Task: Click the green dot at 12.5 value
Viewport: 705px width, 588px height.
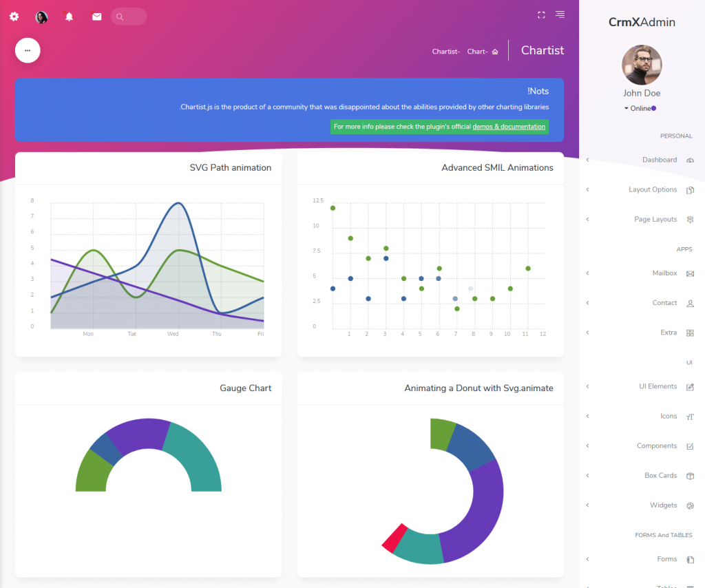Action: click(333, 208)
